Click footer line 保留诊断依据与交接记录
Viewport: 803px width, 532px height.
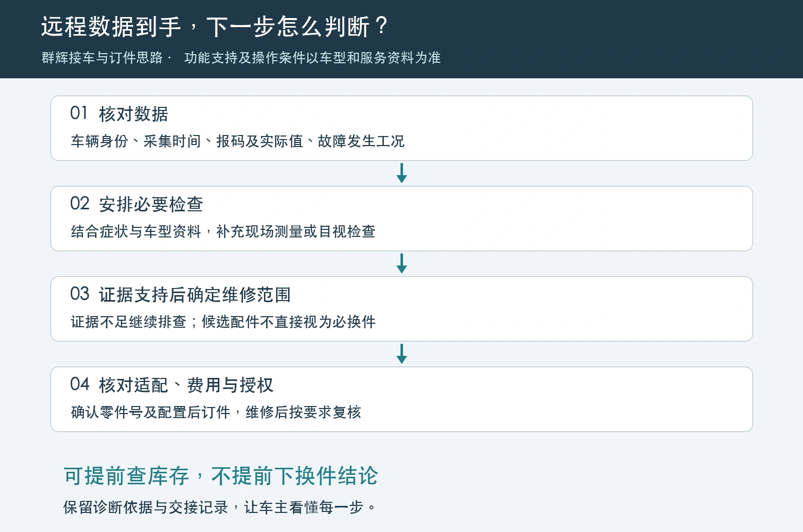pos(146,507)
